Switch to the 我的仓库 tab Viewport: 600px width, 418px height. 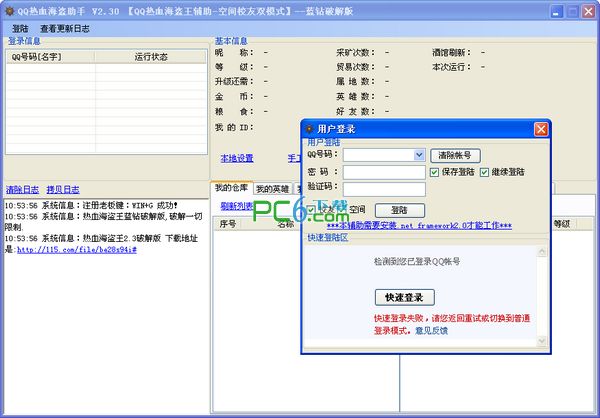click(x=231, y=188)
